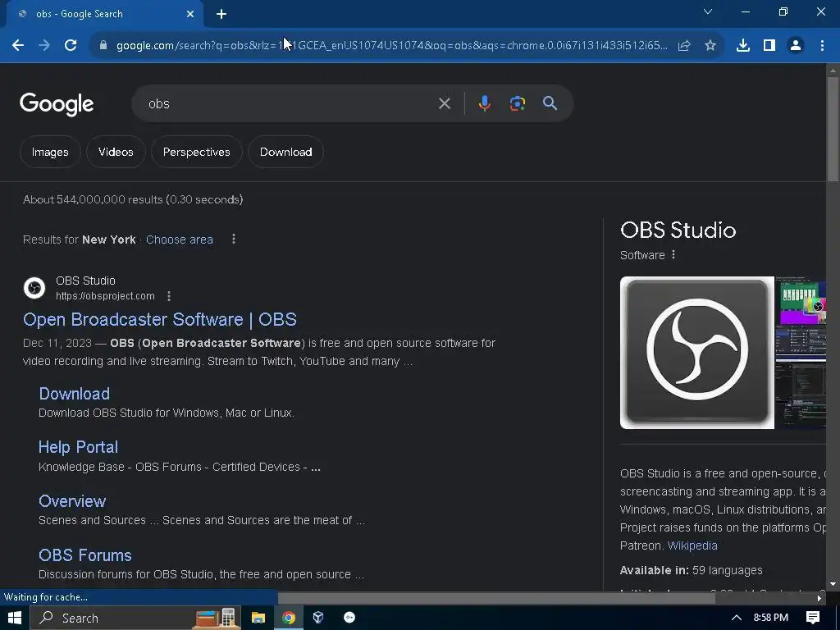Click horizontal scrollbar right arrow
The width and height of the screenshot is (840, 630).
[x=819, y=598]
